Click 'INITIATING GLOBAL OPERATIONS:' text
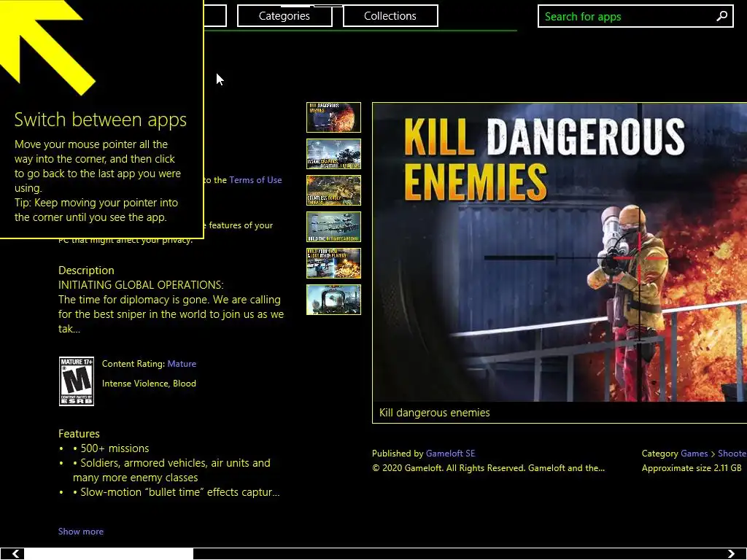 (141, 285)
